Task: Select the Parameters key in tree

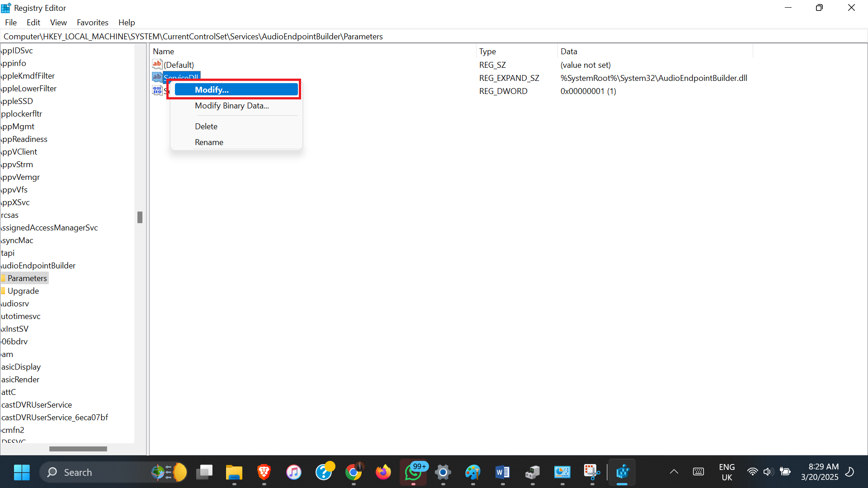Action: (27, 278)
